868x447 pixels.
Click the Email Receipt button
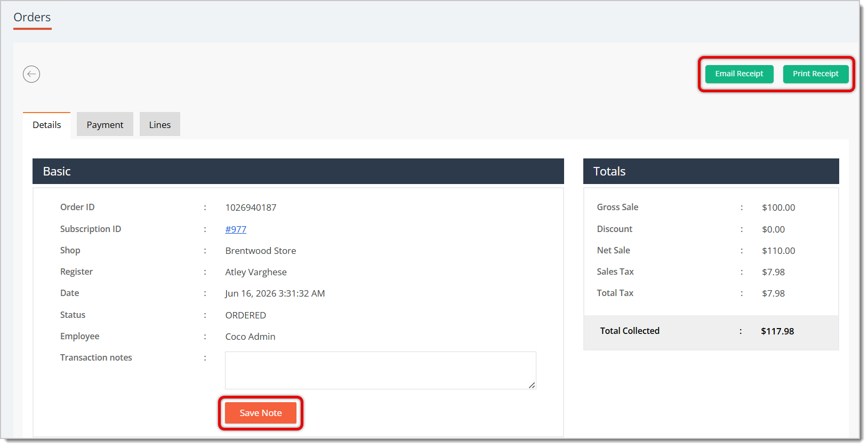coord(739,74)
